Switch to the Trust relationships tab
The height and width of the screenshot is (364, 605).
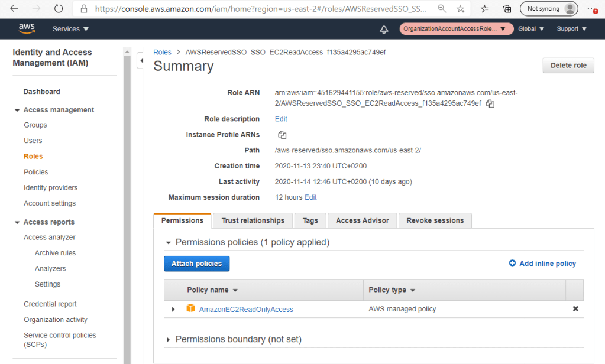253,220
